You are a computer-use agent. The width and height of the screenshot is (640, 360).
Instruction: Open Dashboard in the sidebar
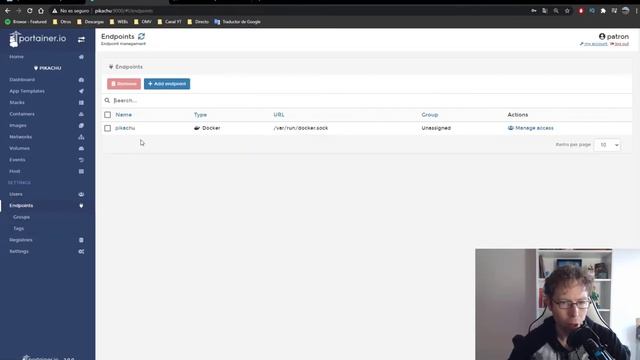pos(22,80)
